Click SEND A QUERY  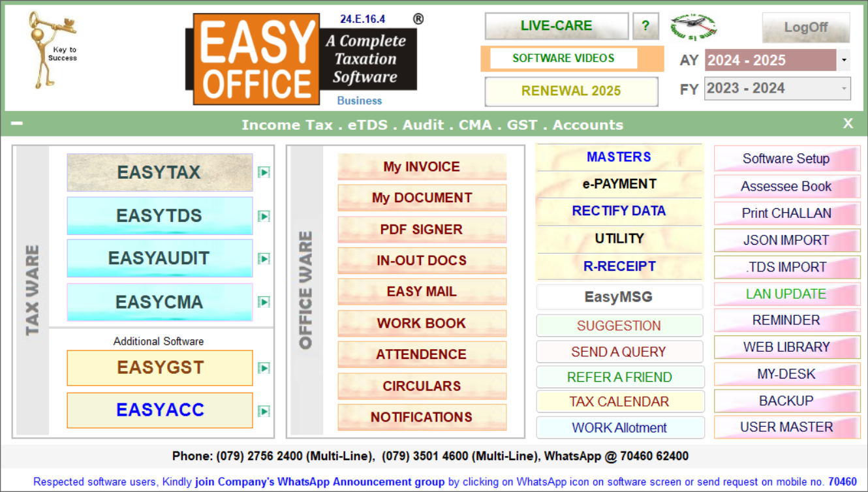pyautogui.click(x=619, y=352)
